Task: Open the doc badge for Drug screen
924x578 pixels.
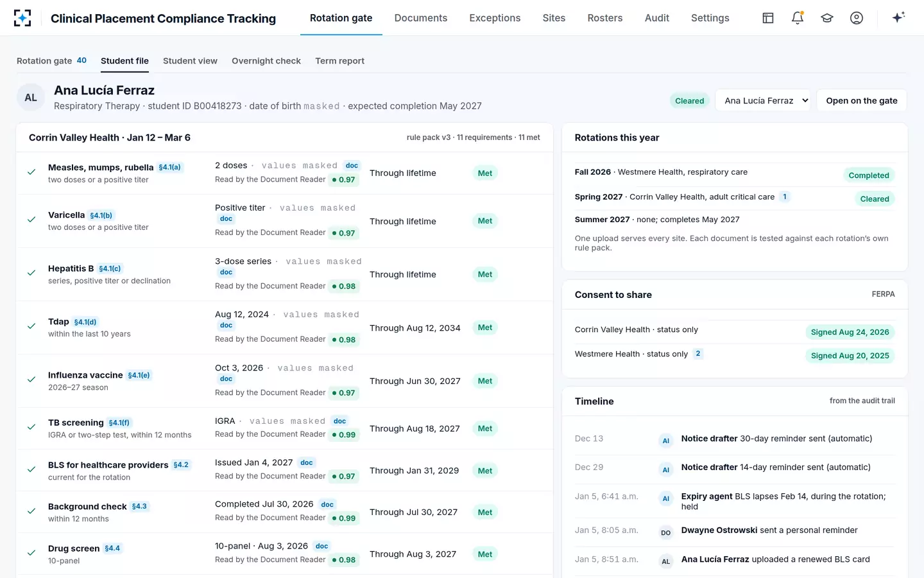Action: tap(321, 547)
